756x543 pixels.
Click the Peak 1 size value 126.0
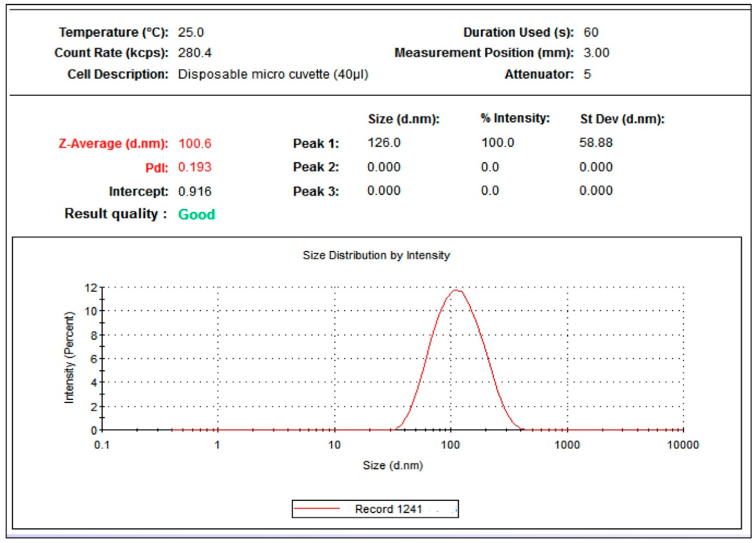(x=384, y=143)
